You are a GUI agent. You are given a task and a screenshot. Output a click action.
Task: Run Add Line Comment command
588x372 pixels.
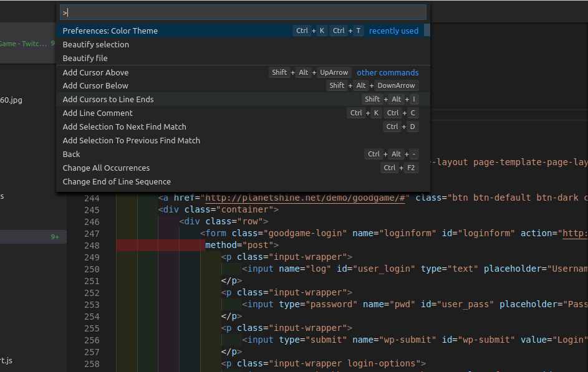[x=98, y=113]
